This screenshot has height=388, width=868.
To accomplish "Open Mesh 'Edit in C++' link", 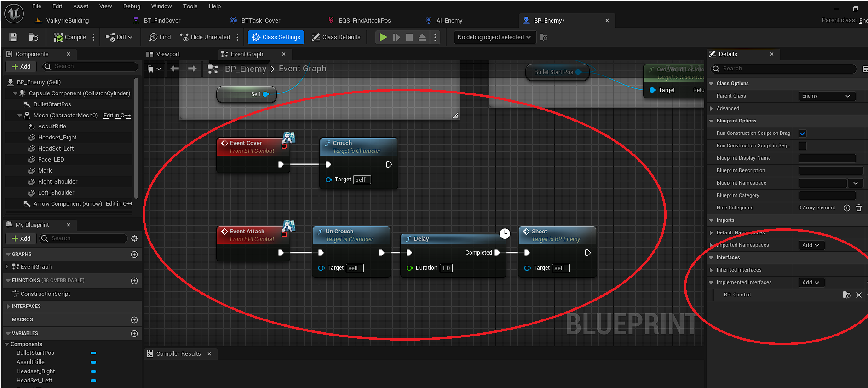I will [117, 116].
